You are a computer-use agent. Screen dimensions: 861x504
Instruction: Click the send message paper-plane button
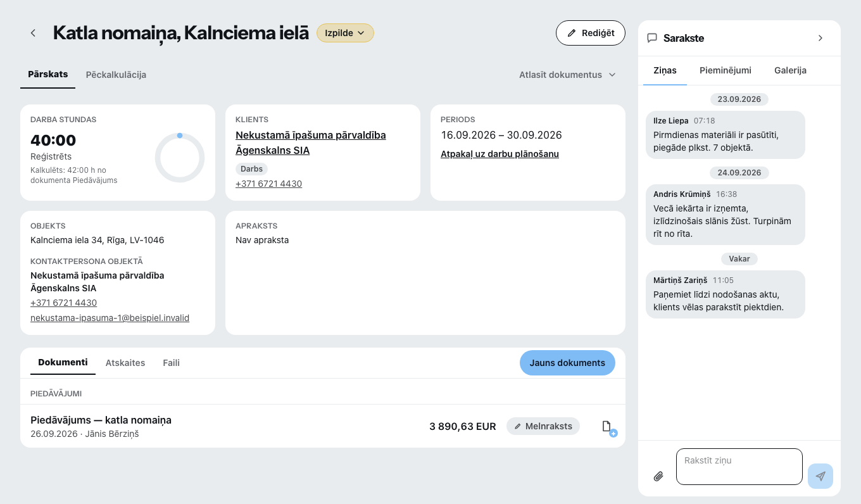820,476
